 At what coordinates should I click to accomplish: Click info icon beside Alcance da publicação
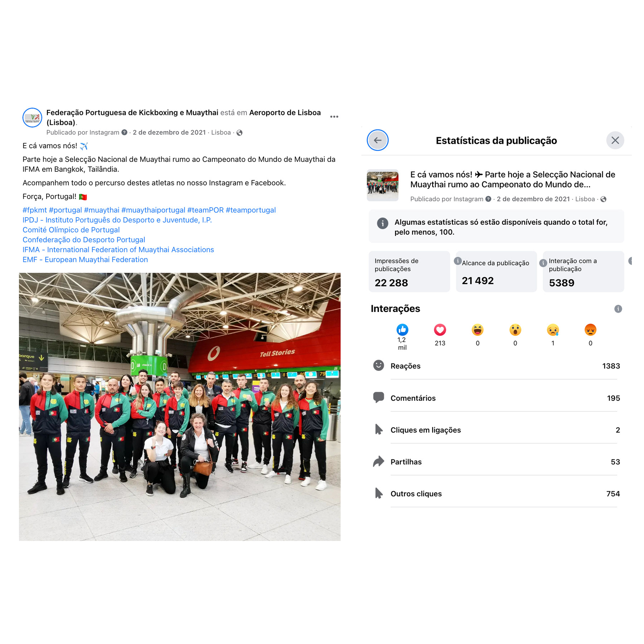click(458, 261)
